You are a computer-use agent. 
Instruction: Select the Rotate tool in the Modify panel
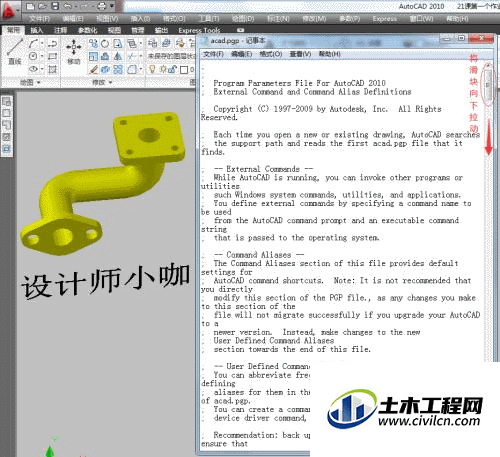(x=105, y=43)
